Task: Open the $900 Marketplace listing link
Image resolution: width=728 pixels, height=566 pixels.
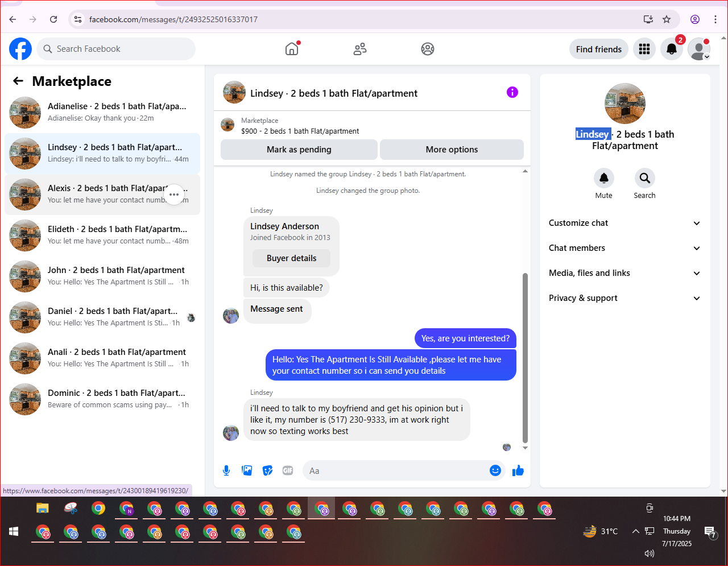Action: click(300, 131)
